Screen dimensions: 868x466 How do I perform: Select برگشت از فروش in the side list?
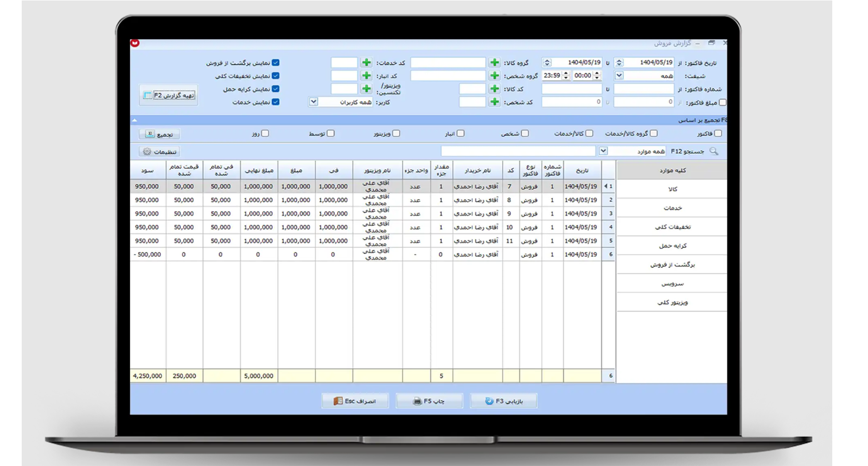click(x=672, y=265)
